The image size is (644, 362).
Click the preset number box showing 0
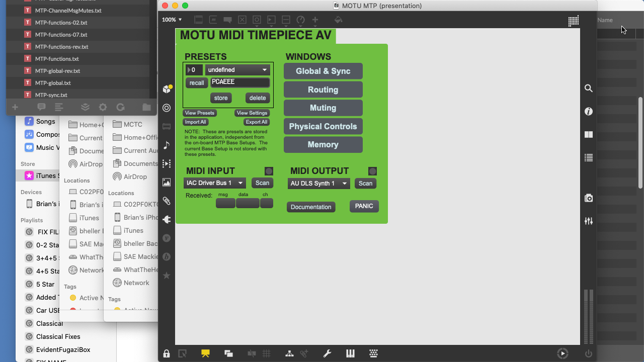coord(194,70)
